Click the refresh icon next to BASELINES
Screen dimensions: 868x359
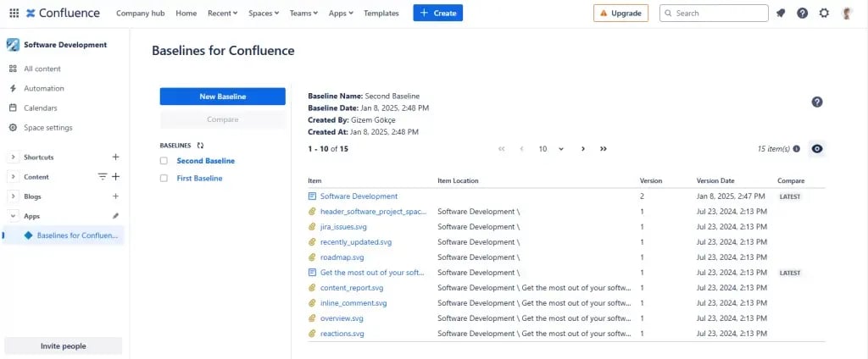click(200, 146)
